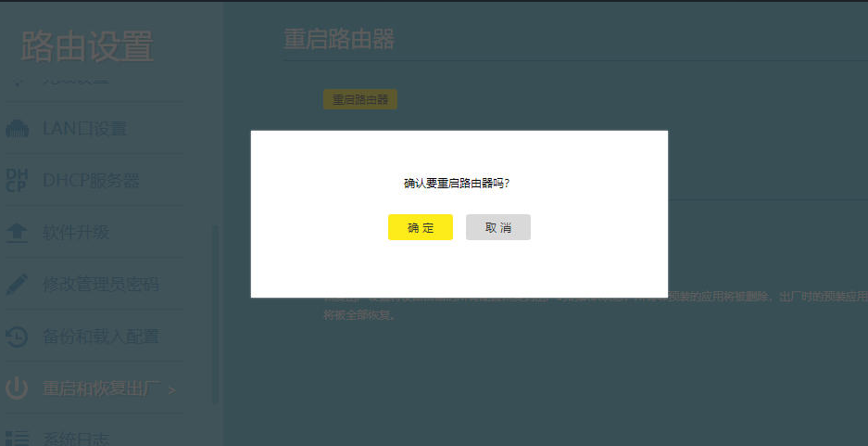868x446 pixels.
Task: Click the list icon for 系统日志
Action: [x=17, y=438]
